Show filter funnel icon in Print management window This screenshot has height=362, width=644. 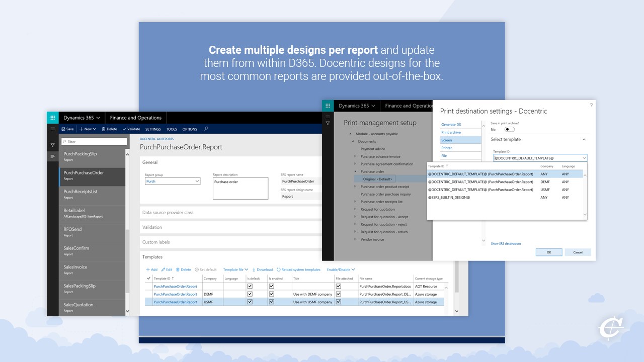tap(328, 123)
